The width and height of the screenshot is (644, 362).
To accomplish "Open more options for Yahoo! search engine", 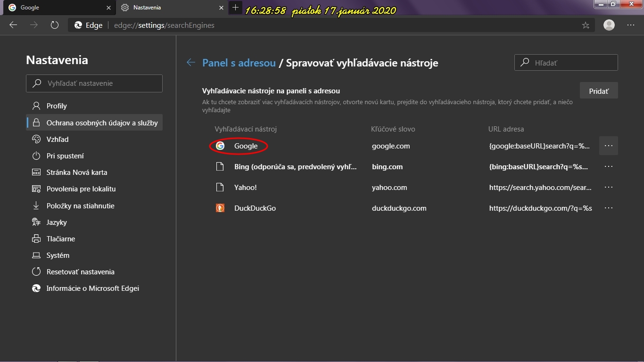I will point(609,187).
